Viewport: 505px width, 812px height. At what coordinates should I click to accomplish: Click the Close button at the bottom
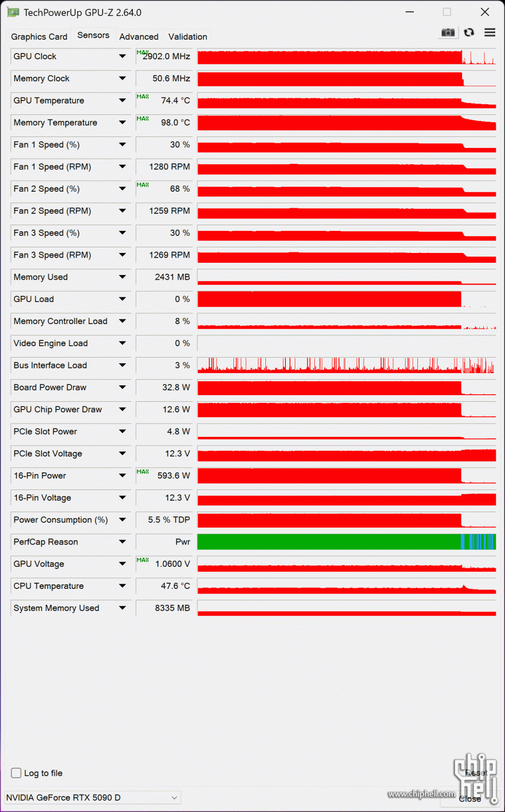(x=470, y=799)
